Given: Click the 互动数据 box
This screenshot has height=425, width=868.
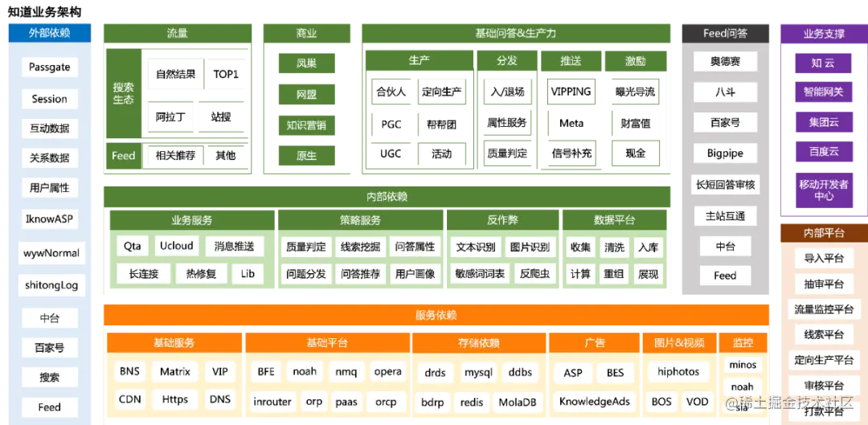Looking at the screenshot, I should pos(49,129).
